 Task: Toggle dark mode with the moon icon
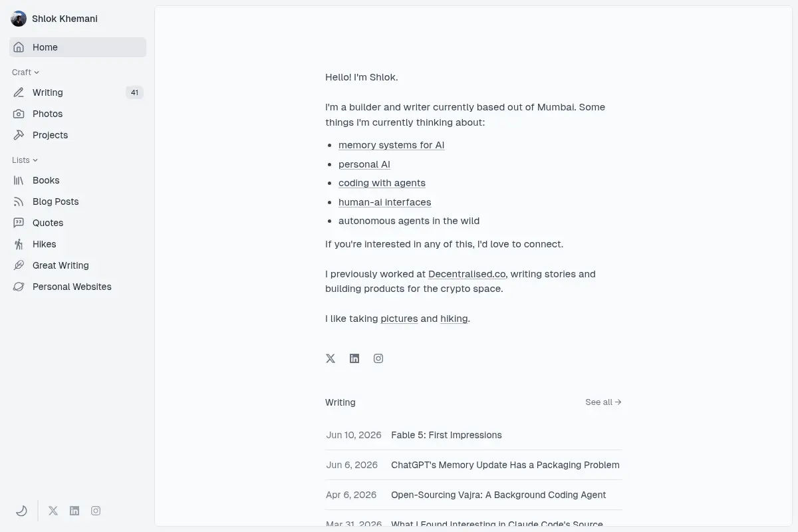point(21,511)
